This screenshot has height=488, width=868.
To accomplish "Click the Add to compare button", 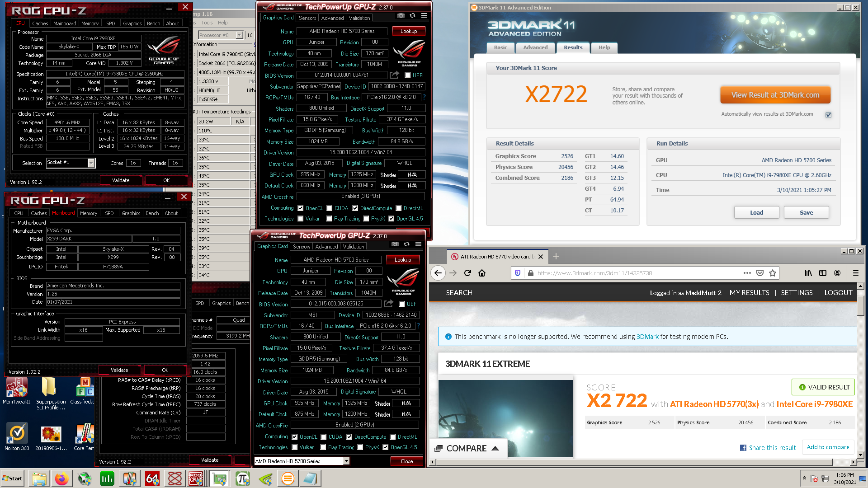I will pyautogui.click(x=828, y=447).
